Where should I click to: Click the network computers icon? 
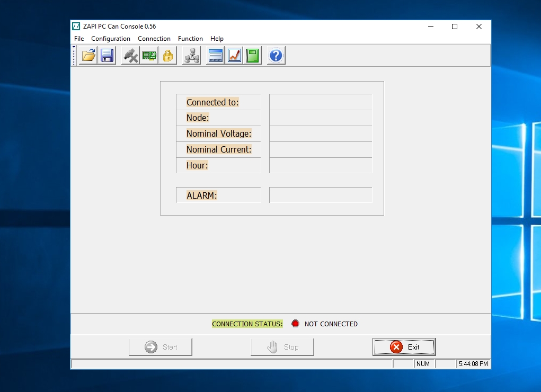tap(191, 56)
